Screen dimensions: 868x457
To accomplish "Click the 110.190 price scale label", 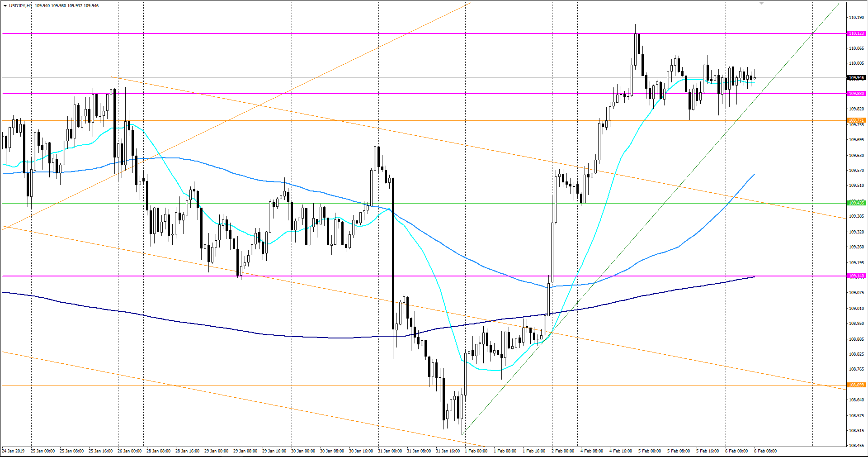I will click(856, 18).
